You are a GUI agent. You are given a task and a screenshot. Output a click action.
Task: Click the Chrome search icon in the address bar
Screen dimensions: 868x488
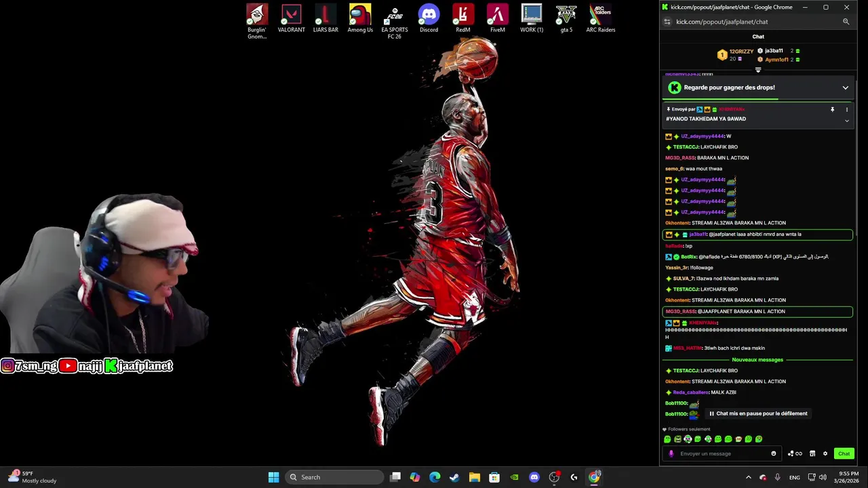pos(846,22)
